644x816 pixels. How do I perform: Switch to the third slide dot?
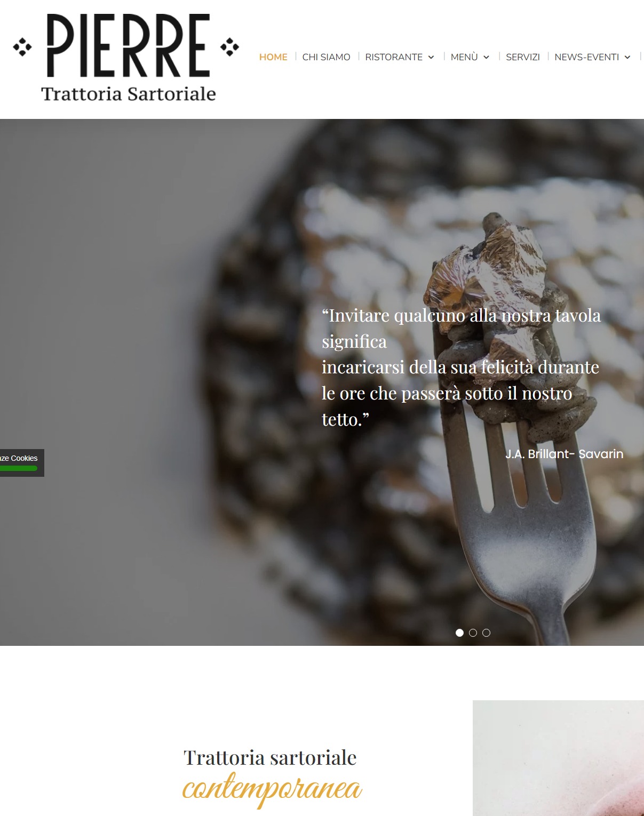click(x=486, y=633)
